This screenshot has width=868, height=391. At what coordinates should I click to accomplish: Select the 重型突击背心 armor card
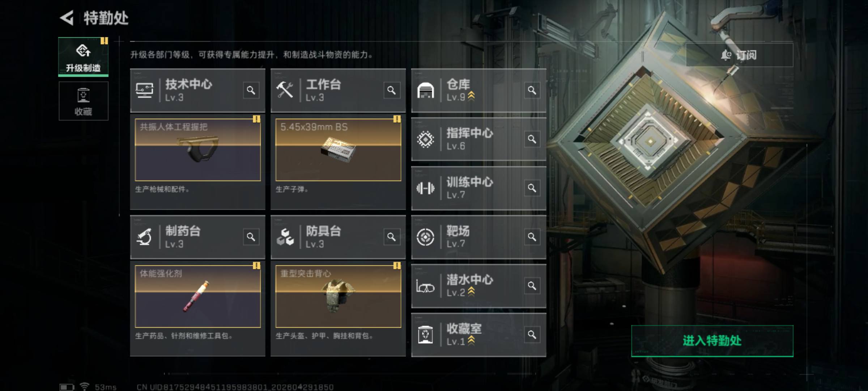(x=338, y=297)
